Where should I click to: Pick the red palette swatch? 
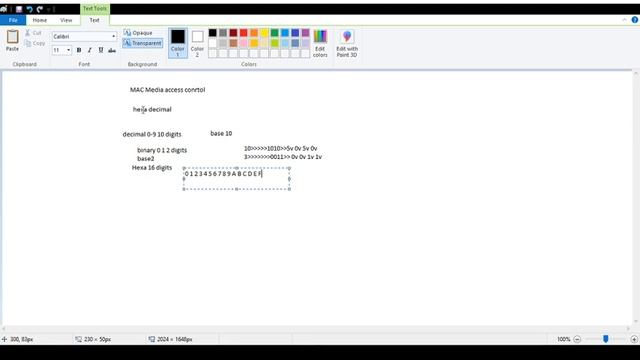tap(244, 33)
